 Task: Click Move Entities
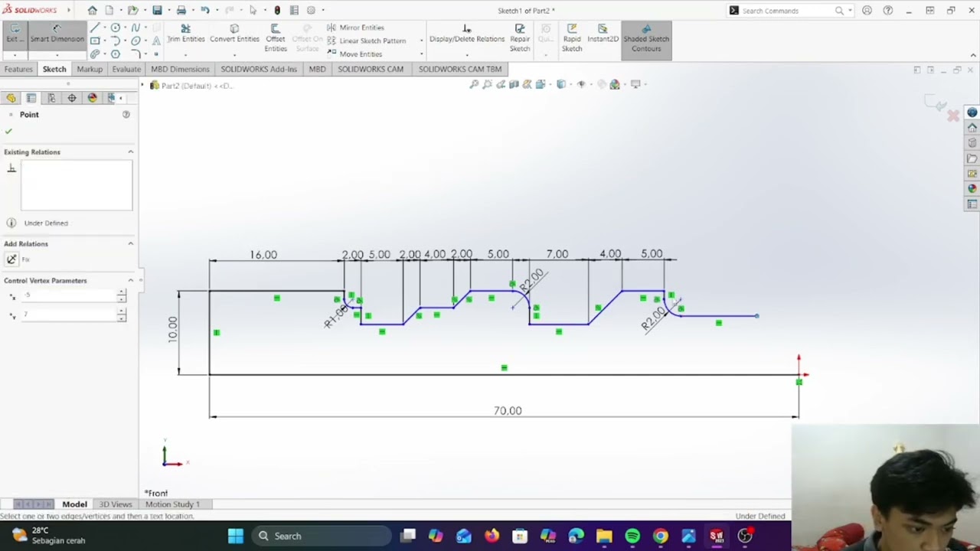354,54
